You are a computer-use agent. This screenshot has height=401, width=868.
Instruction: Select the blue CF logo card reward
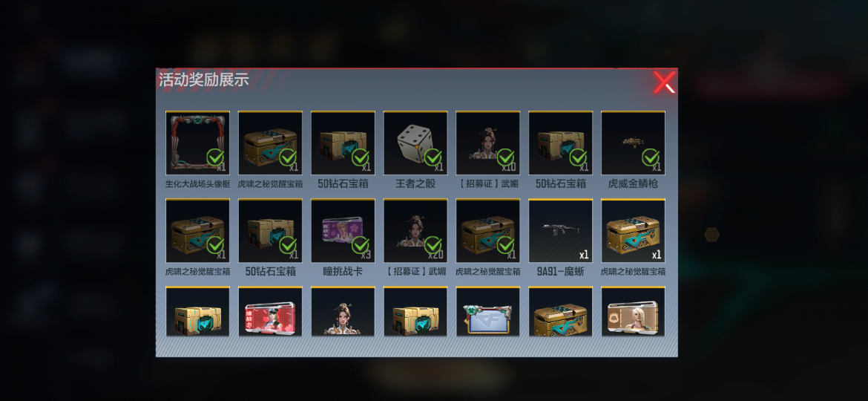coord(487,312)
